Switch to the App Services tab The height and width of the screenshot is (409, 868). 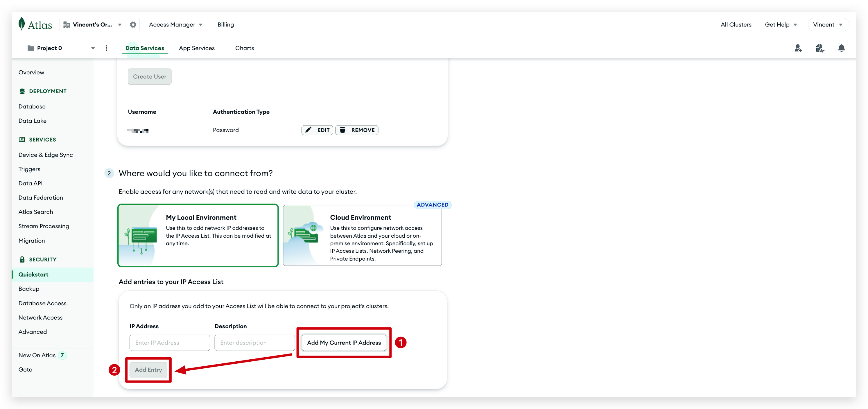(197, 48)
